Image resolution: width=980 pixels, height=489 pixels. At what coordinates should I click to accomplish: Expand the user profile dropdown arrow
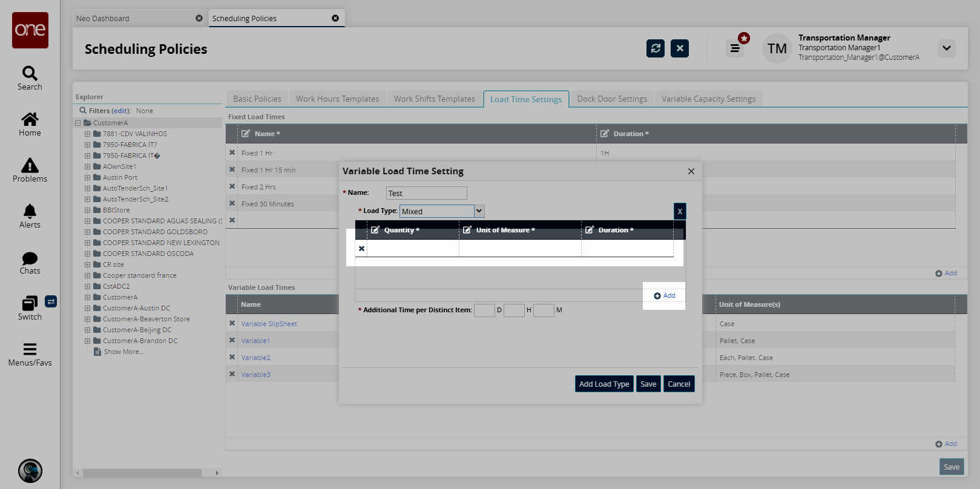coord(946,48)
